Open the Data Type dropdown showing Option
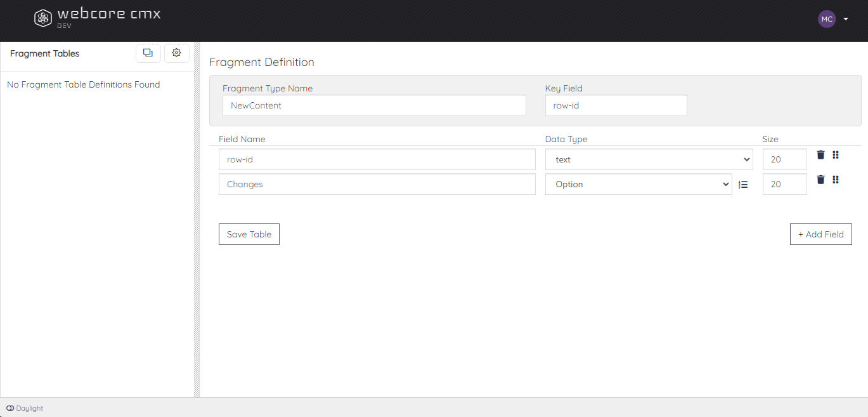Screen dimensions: 868x417 click(x=638, y=184)
